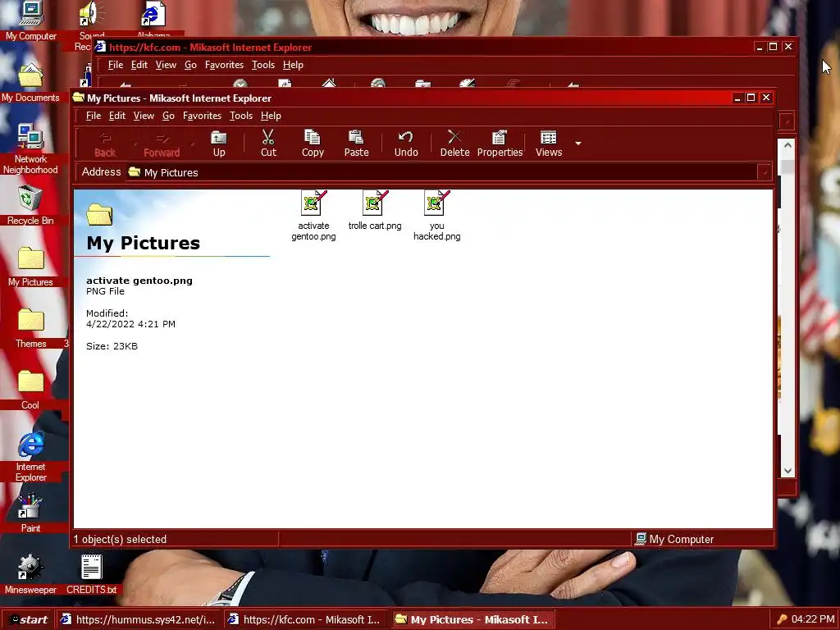The width and height of the screenshot is (840, 630).
Task: Select the you hacked.png file
Action: tap(436, 216)
